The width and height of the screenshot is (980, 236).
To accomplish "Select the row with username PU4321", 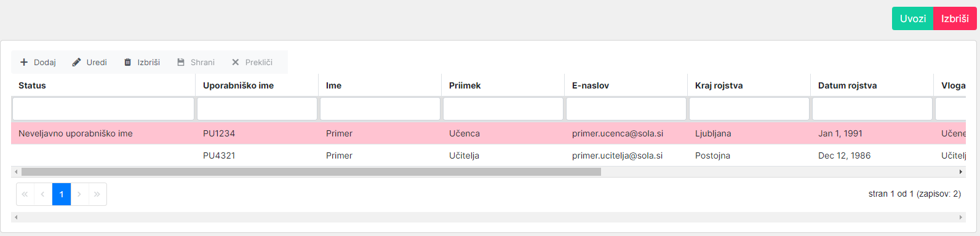I will click(489, 155).
